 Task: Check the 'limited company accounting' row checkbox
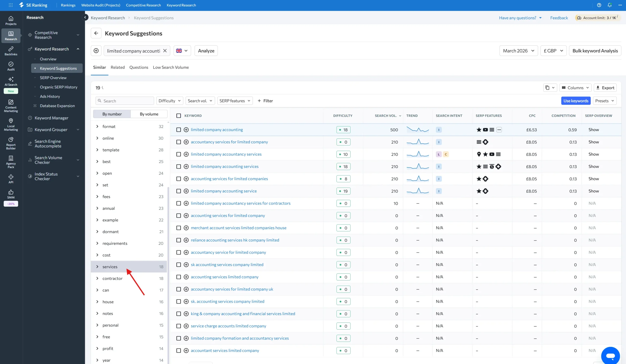click(x=178, y=129)
